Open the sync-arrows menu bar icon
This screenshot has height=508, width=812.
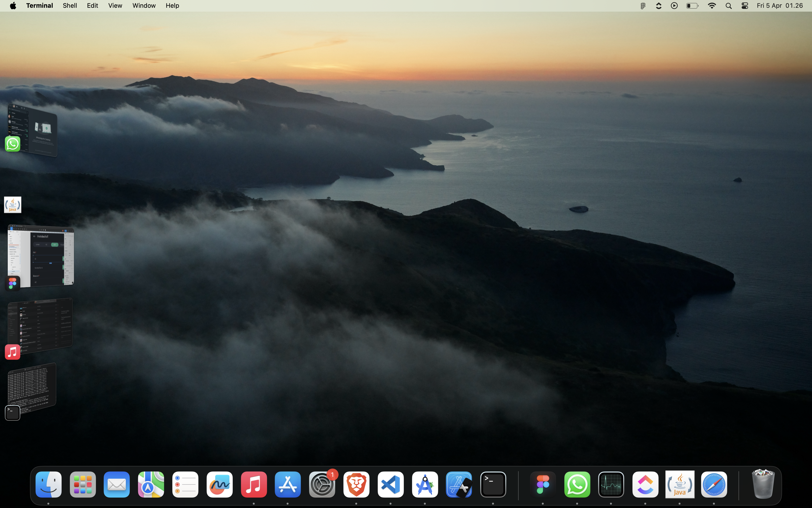[659, 6]
